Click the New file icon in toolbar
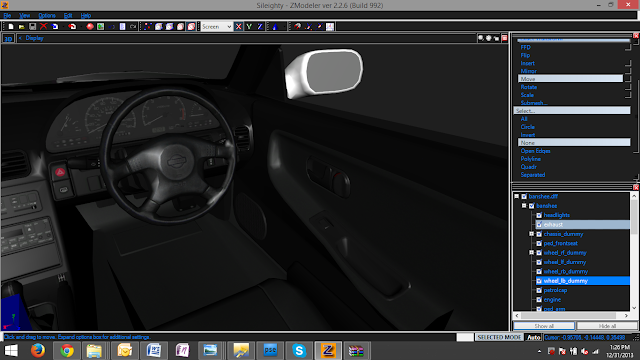 [11, 27]
